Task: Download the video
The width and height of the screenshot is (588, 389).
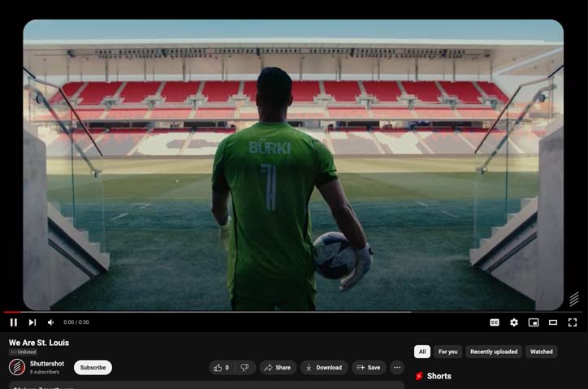Action: tap(324, 368)
